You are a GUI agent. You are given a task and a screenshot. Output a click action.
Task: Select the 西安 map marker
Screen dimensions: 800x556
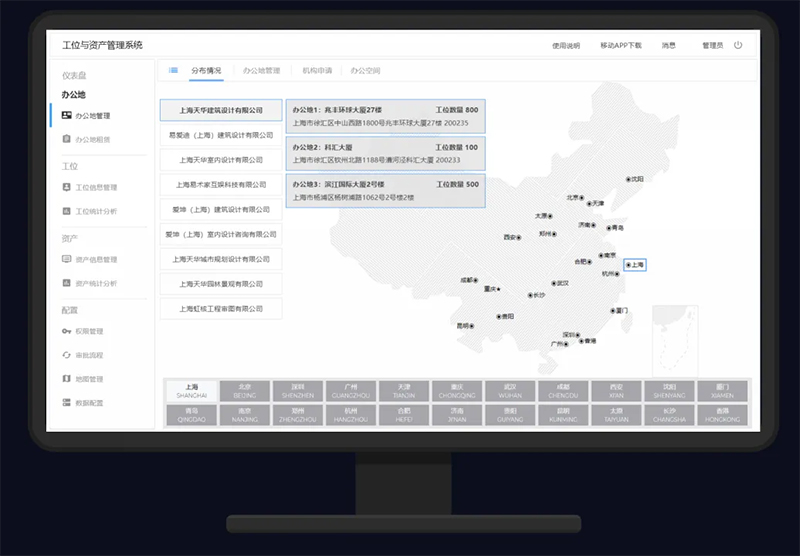[x=512, y=237]
